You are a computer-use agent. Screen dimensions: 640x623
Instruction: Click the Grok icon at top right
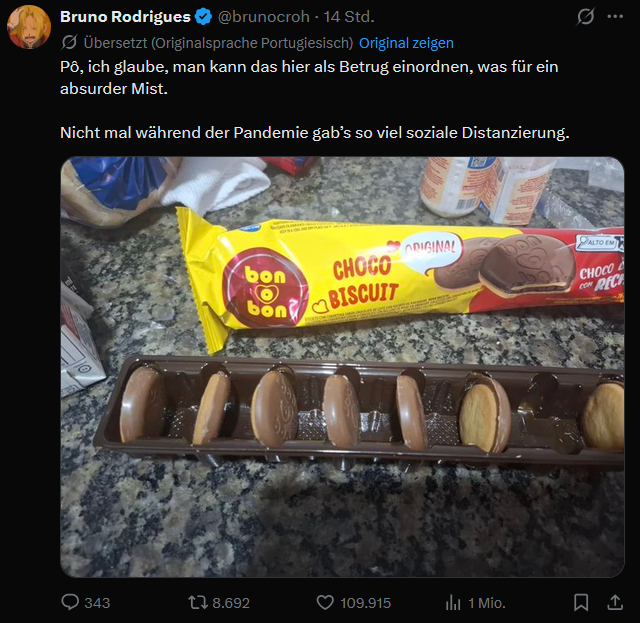585,17
